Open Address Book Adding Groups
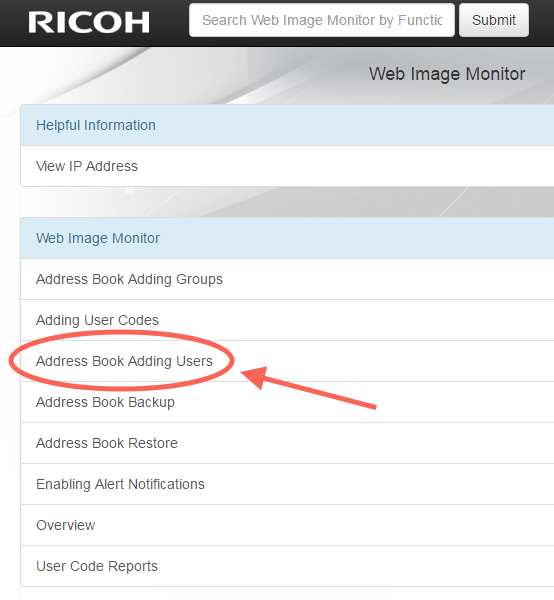Image resolution: width=554 pixels, height=600 pixels. 287,279
